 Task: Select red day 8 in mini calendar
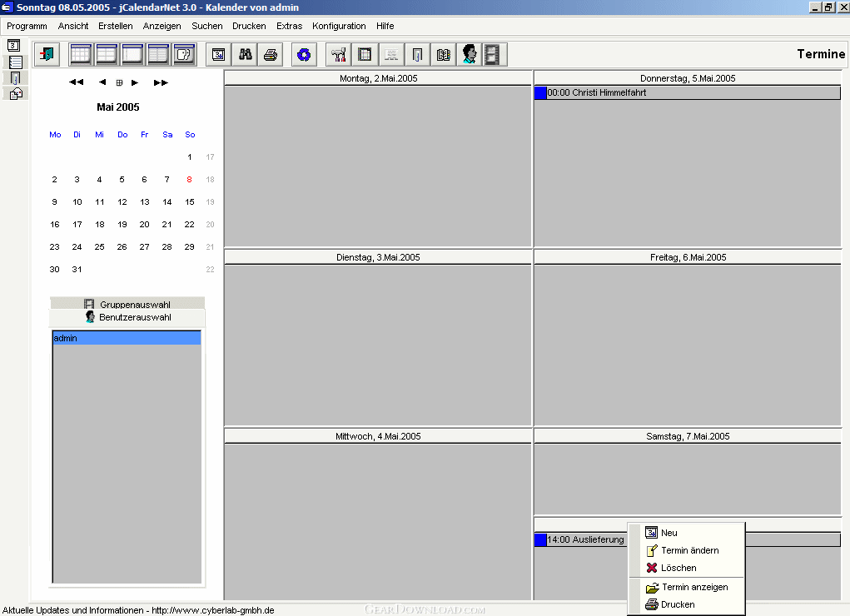189,180
